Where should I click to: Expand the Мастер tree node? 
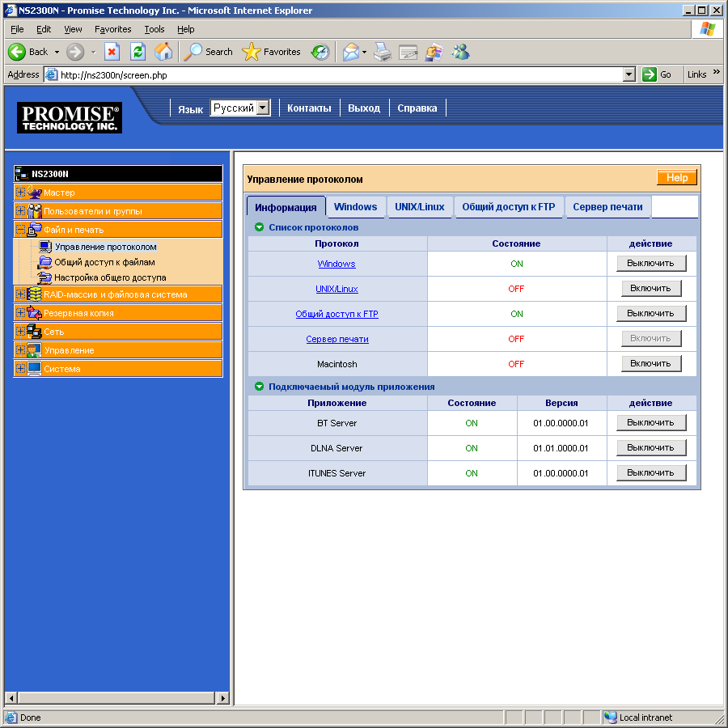pos(20,192)
